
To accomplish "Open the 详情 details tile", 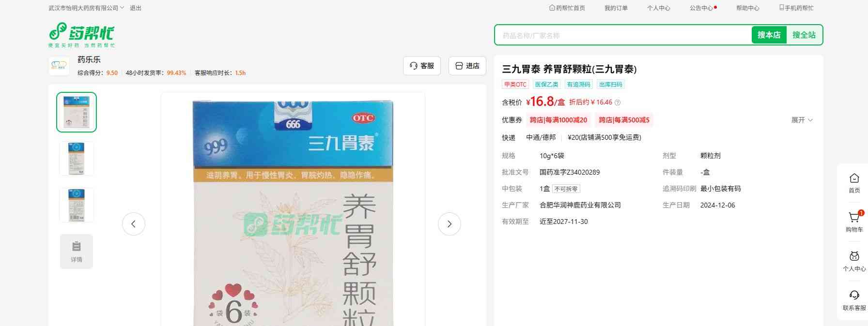I will 77,252.
